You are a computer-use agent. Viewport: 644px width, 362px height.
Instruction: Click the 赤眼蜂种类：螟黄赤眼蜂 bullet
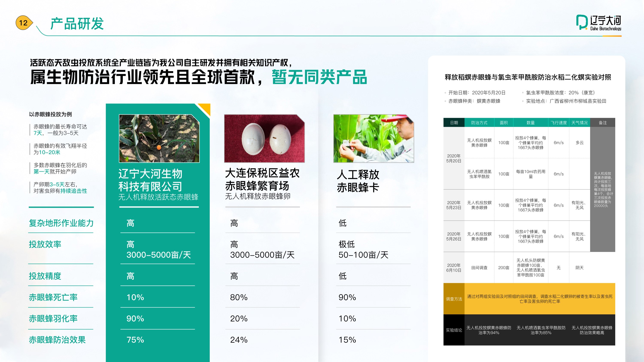point(474,101)
